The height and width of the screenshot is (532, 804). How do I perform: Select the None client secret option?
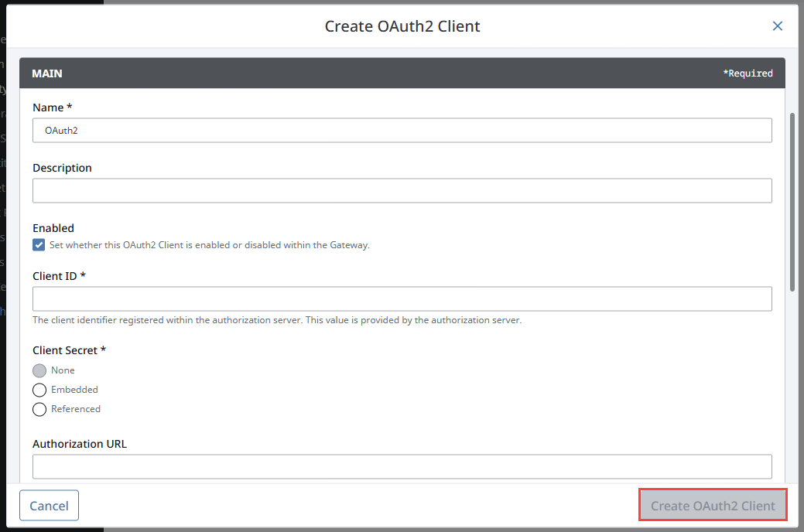[x=39, y=370]
